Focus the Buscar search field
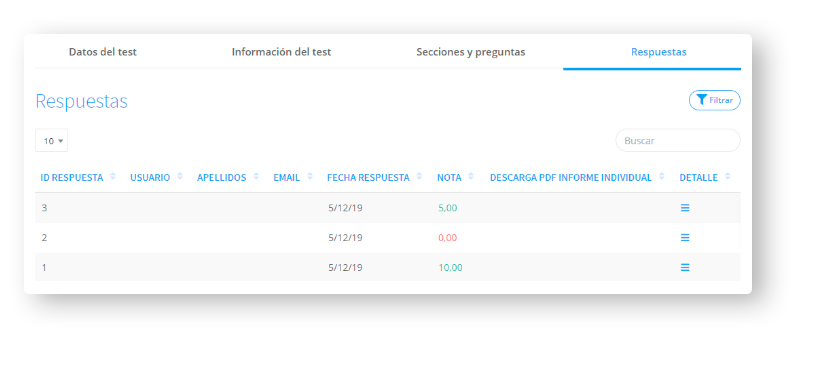Image resolution: width=835 pixels, height=368 pixels. click(x=678, y=141)
